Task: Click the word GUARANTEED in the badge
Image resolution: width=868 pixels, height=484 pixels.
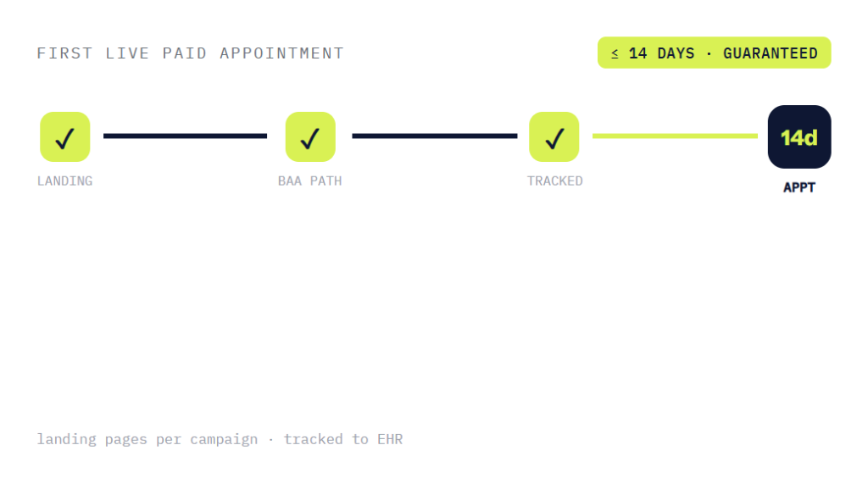Action: [770, 53]
